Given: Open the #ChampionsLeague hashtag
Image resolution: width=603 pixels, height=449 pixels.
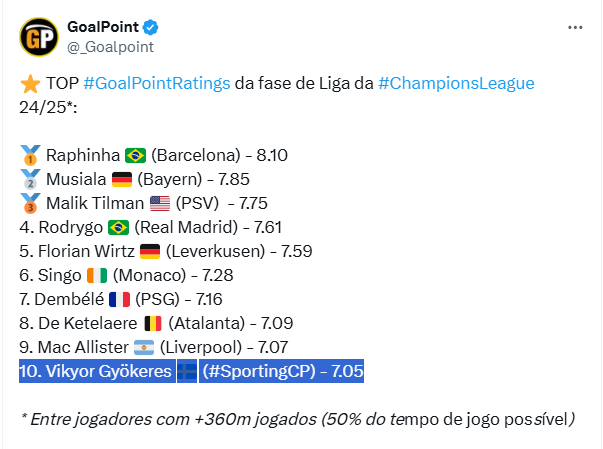Looking at the screenshot, I should tap(456, 83).
